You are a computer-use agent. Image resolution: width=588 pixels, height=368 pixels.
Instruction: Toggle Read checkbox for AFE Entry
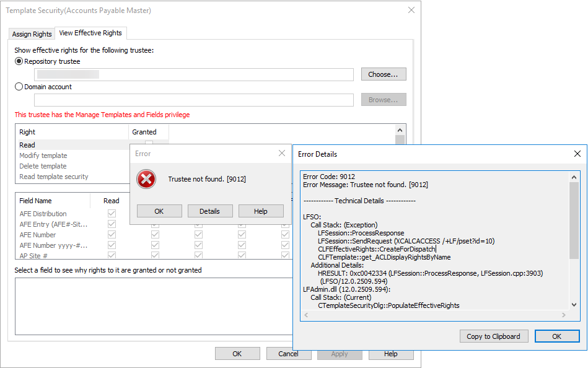(112, 224)
